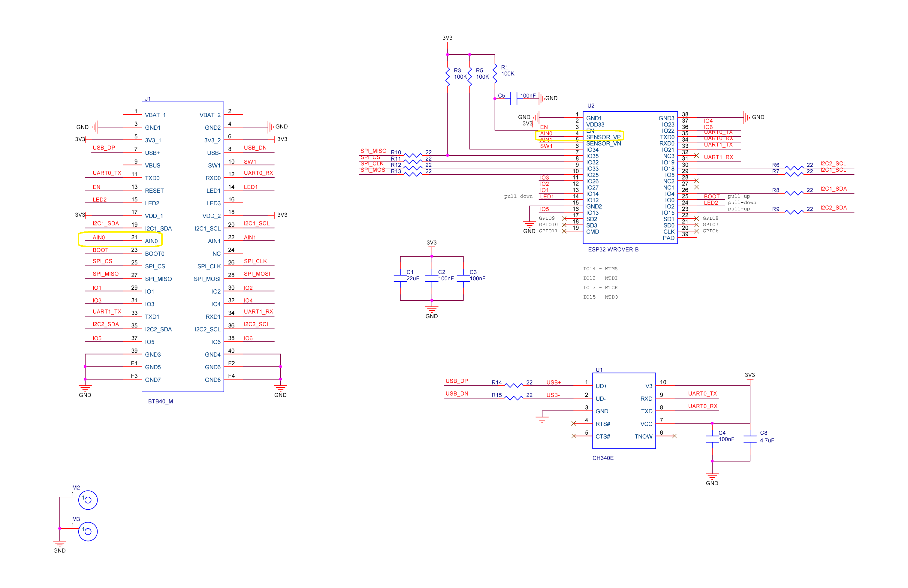
Task: Click the GND symbol below M3 hole
Action: coord(59,544)
